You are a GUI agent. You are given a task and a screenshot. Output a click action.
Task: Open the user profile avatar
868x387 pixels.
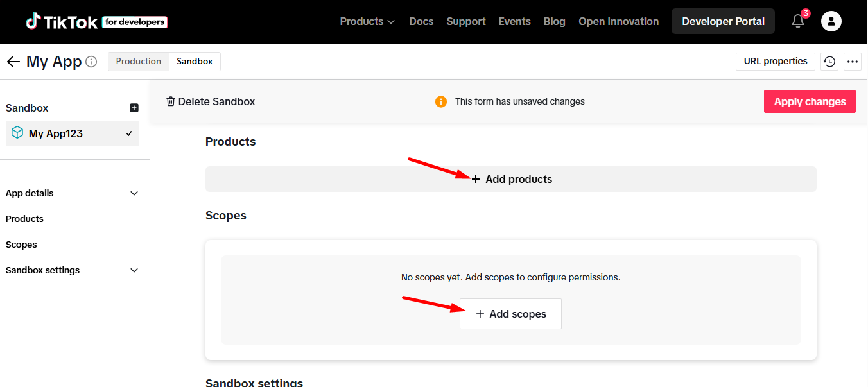point(831,22)
